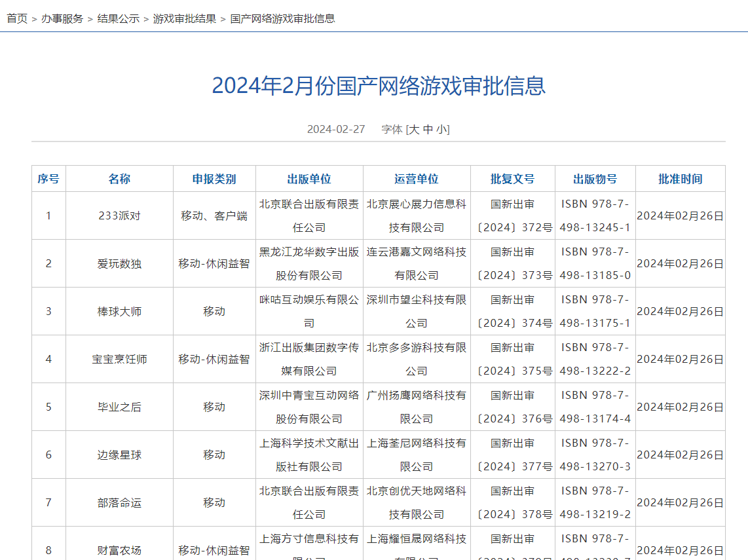This screenshot has height=560, width=748.
Task: Click the 批准时间 column header
Action: point(681,179)
